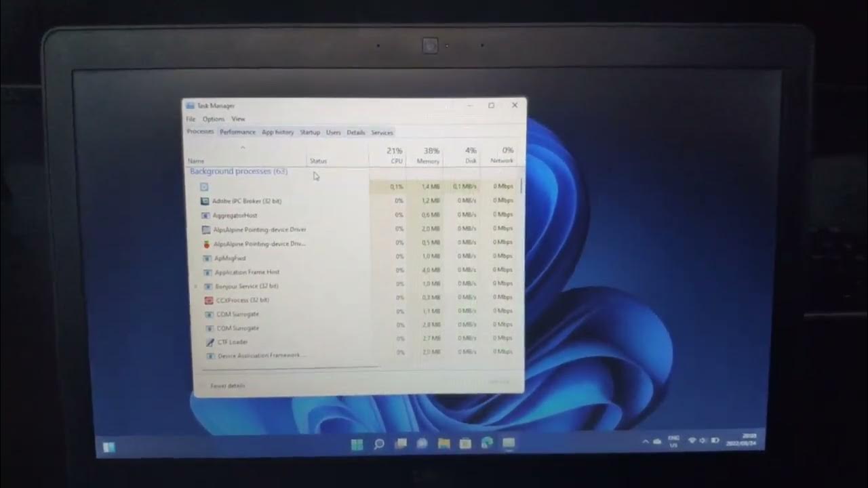Open taskbar Search magnifier
Screen dimensions: 868x488
click(379, 445)
